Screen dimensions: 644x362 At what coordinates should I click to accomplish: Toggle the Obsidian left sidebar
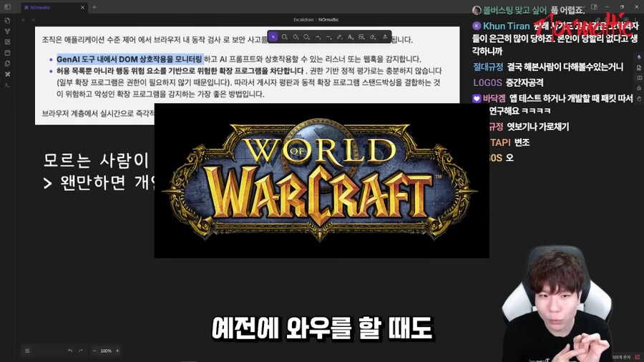[x=7, y=7]
